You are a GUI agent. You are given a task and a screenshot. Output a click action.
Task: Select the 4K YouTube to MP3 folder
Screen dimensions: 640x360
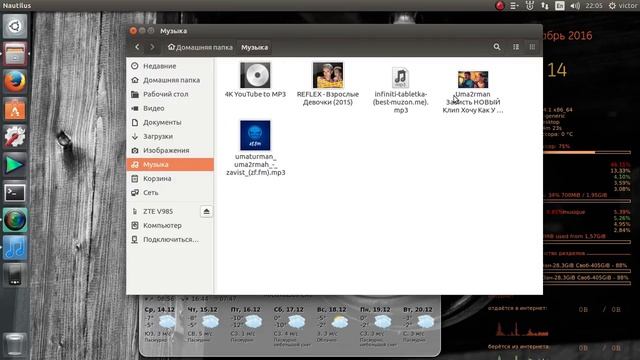tap(255, 80)
